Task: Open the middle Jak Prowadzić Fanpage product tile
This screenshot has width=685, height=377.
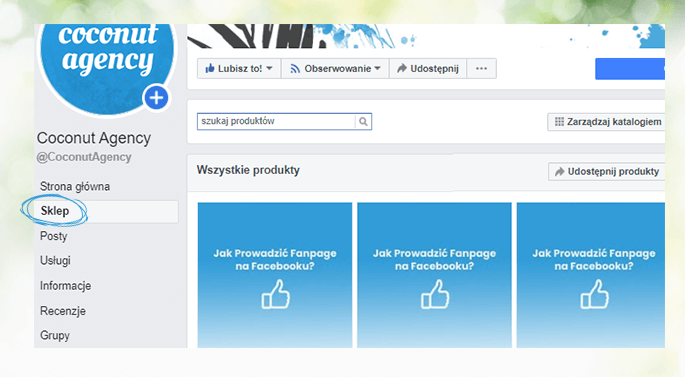Action: 434,275
